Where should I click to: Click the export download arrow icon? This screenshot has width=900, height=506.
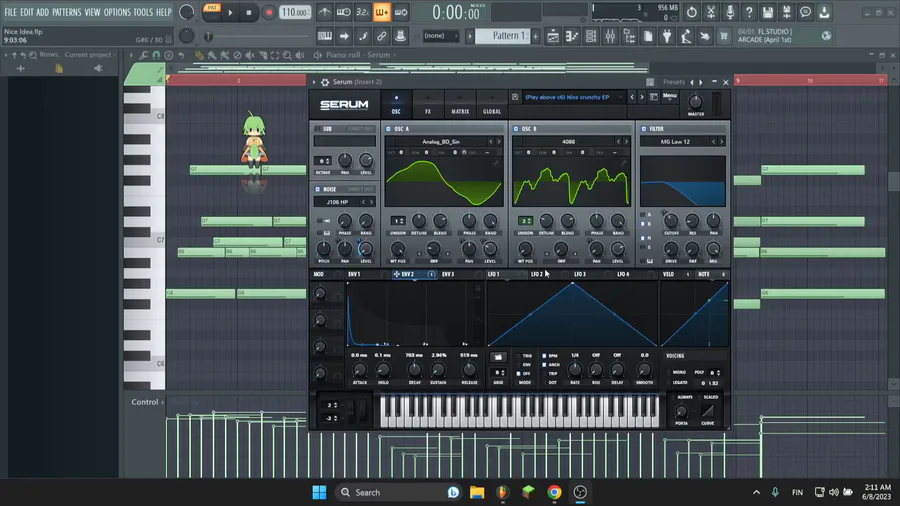pyautogui.click(x=824, y=12)
